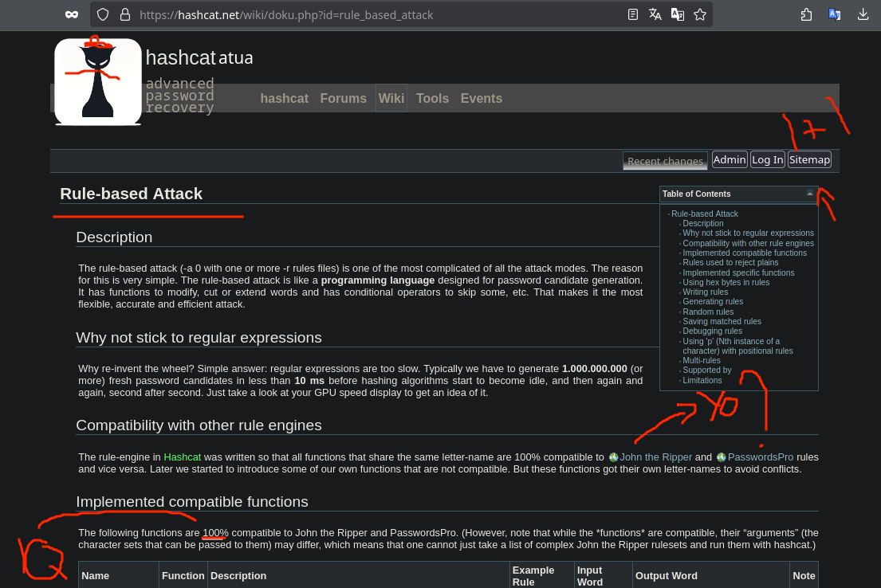Click the hashcat chess piece logo
The height and width of the screenshot is (588, 881).
pos(98,82)
